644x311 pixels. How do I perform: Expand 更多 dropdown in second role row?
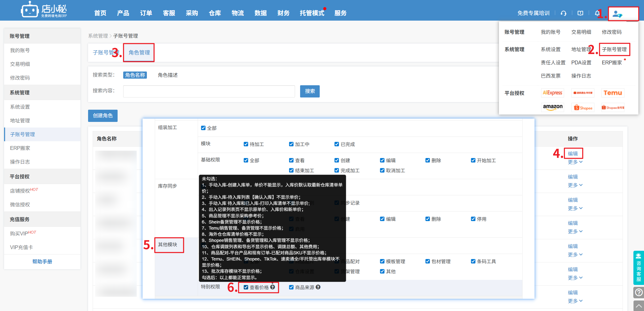[575, 185]
